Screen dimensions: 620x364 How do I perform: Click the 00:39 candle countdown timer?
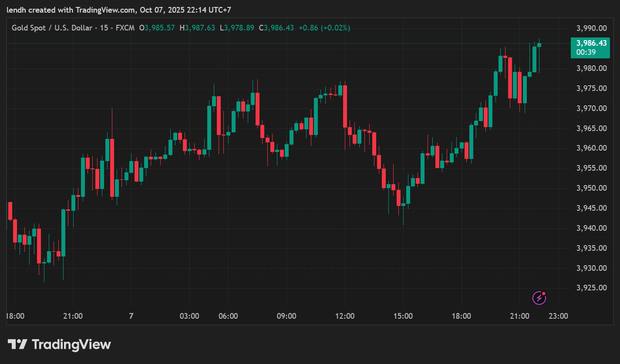pos(586,52)
